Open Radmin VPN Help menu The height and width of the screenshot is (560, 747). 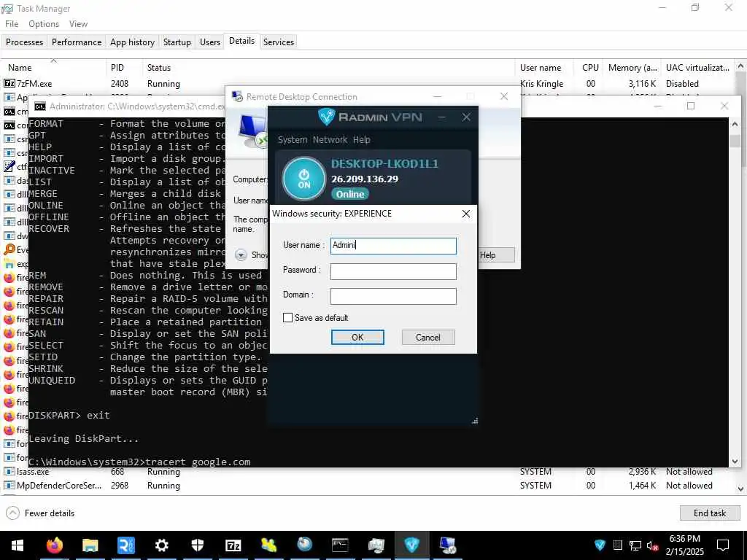[362, 140]
